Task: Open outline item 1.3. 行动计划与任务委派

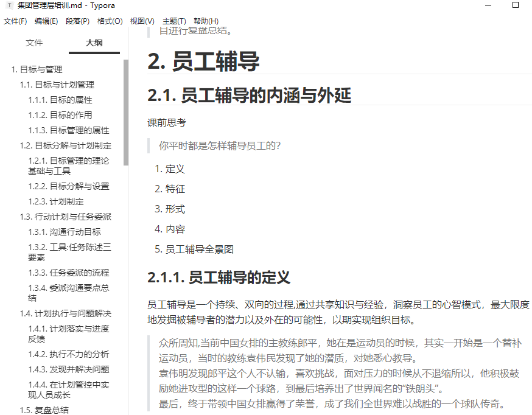Action: (66, 217)
